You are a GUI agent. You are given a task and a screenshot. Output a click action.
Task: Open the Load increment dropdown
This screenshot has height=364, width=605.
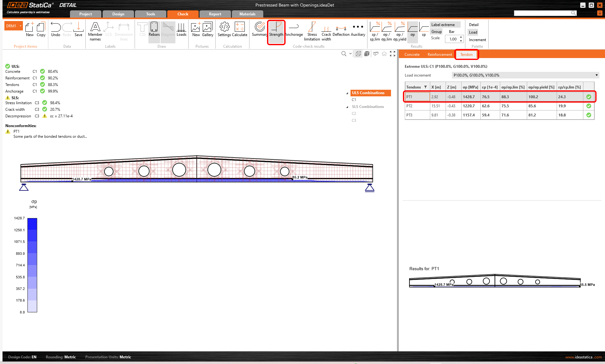[596, 75]
